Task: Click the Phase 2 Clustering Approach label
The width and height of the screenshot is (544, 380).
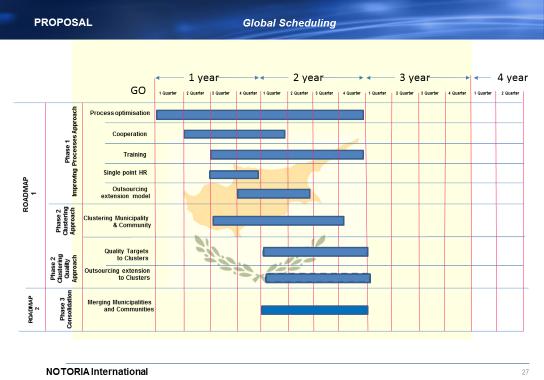Action: pyautogui.click(x=65, y=221)
